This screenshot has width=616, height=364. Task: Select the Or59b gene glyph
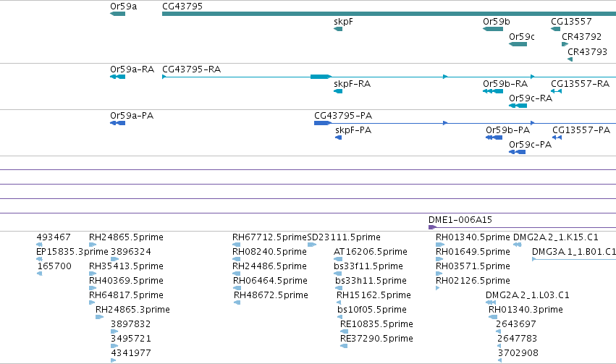493,29
